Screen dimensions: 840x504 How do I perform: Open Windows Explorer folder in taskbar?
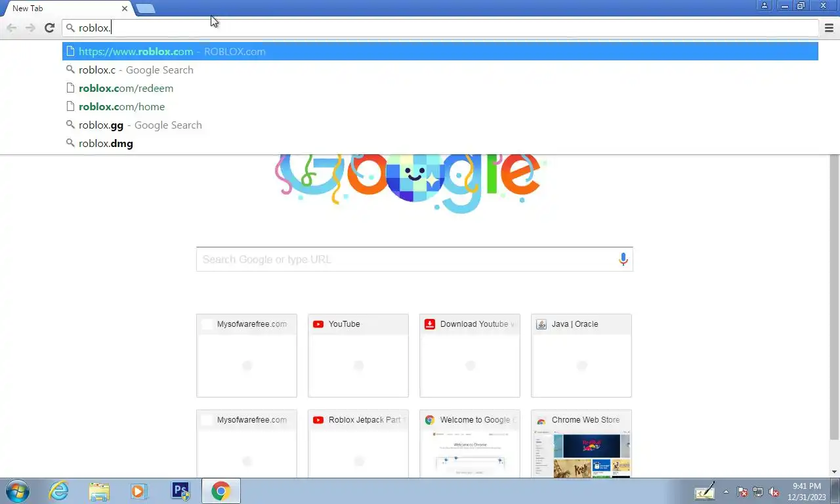pyautogui.click(x=99, y=491)
